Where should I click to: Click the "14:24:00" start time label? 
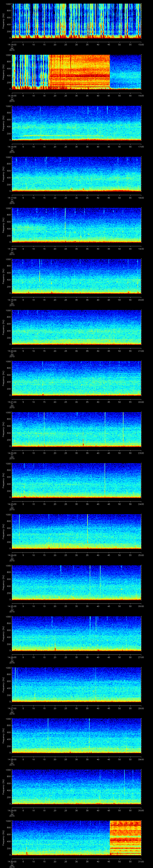click(12, 555)
